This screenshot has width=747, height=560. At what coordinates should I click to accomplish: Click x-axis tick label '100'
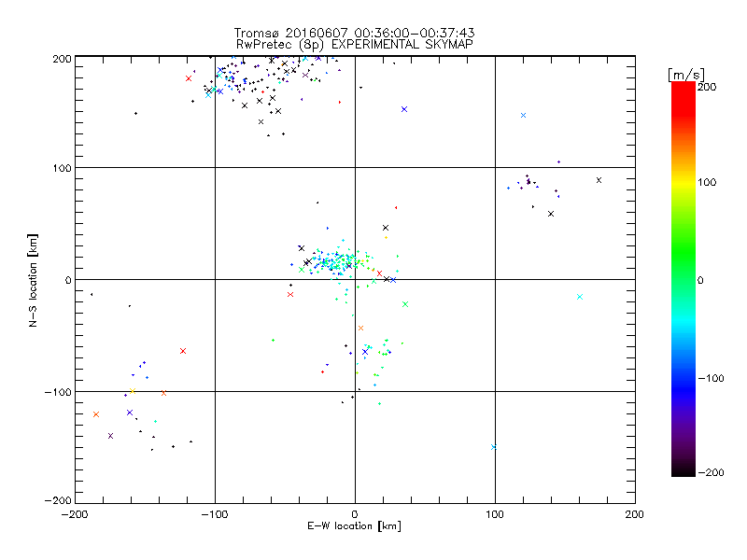click(495, 514)
